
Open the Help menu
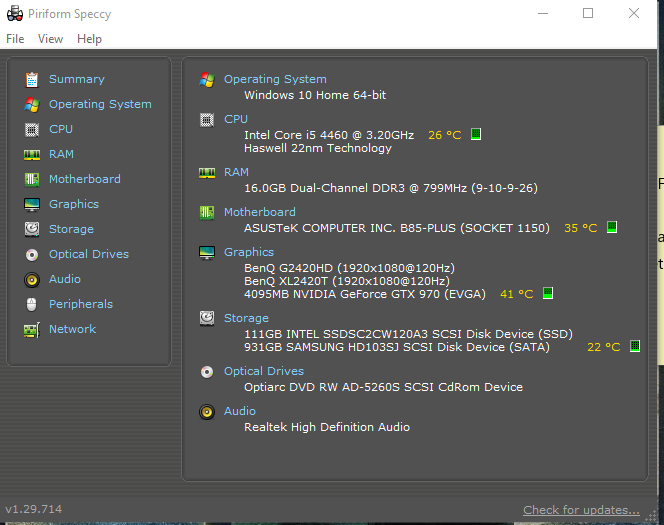[x=89, y=39]
